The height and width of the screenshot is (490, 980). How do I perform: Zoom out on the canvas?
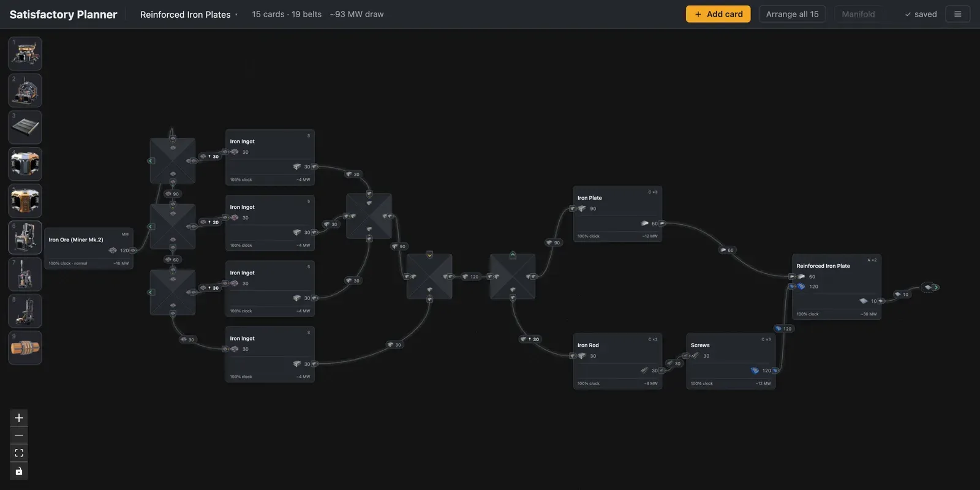pos(19,435)
